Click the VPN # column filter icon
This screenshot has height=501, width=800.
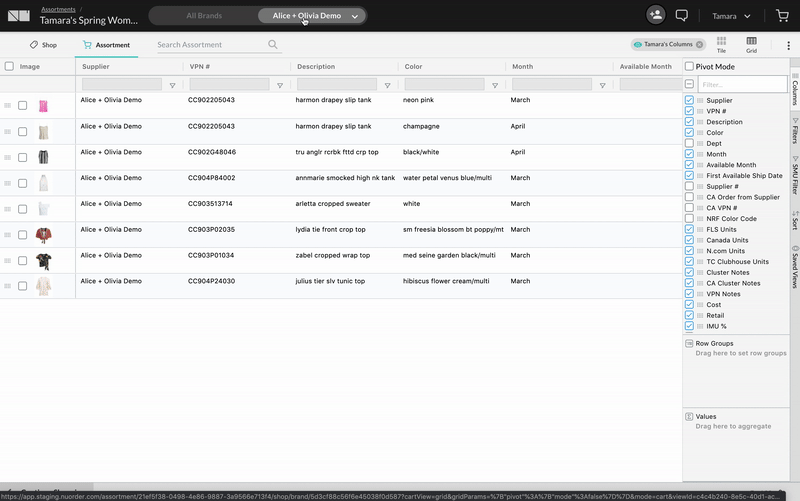[x=280, y=86]
